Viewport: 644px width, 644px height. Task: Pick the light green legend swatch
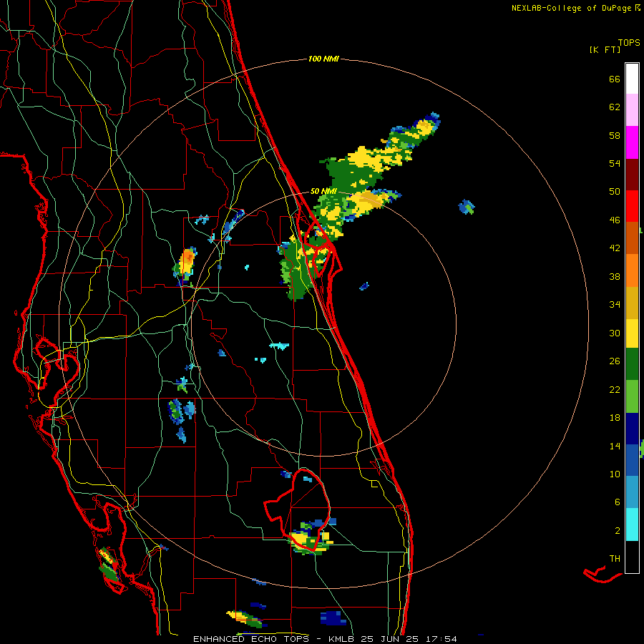click(632, 396)
